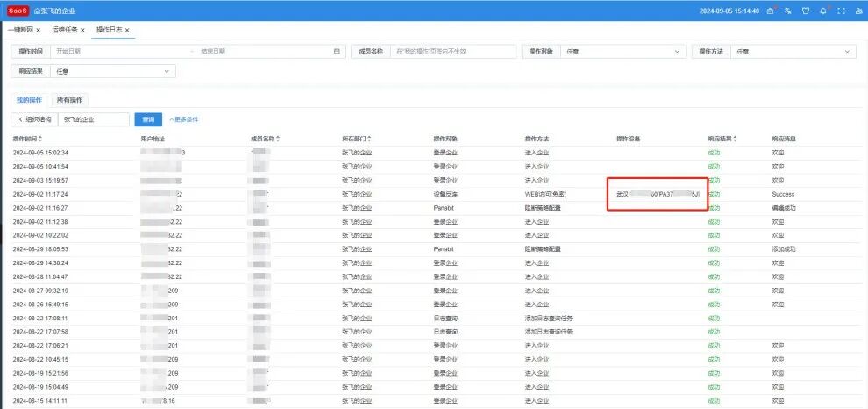This screenshot has width=868, height=409.
Task: Click the device cell starting with 武汉
Action: click(658, 194)
